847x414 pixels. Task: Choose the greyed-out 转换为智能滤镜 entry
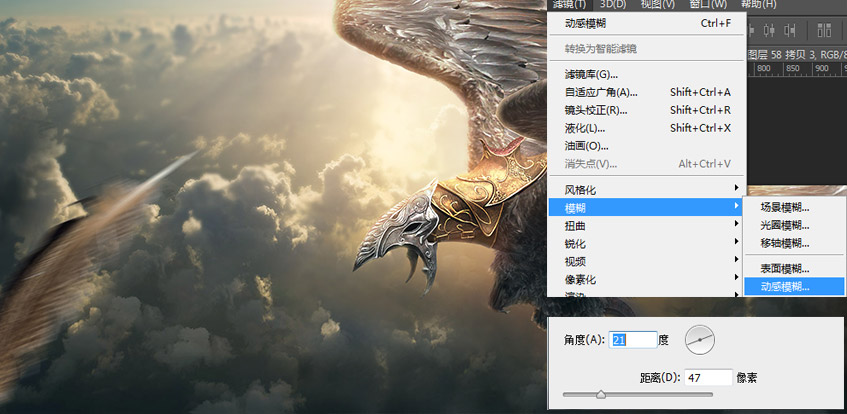(647, 49)
